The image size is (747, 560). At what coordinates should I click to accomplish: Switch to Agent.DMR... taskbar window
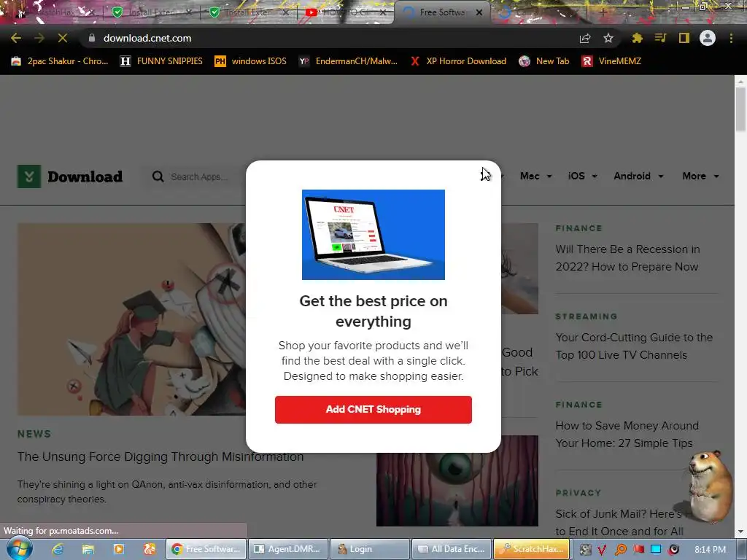coord(288,549)
